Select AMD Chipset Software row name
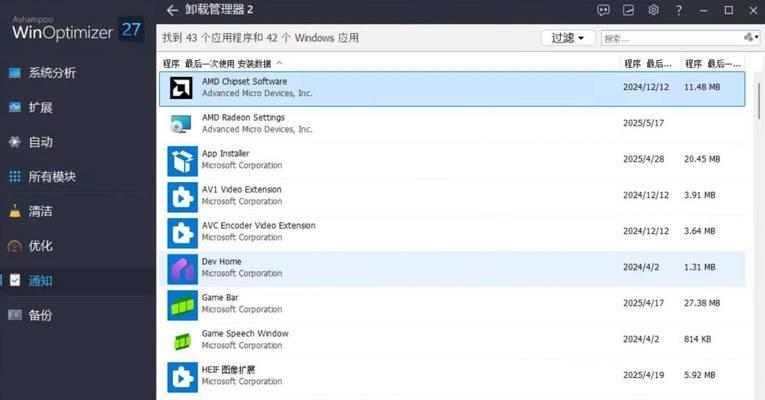This screenshot has height=400, width=765. [x=244, y=81]
